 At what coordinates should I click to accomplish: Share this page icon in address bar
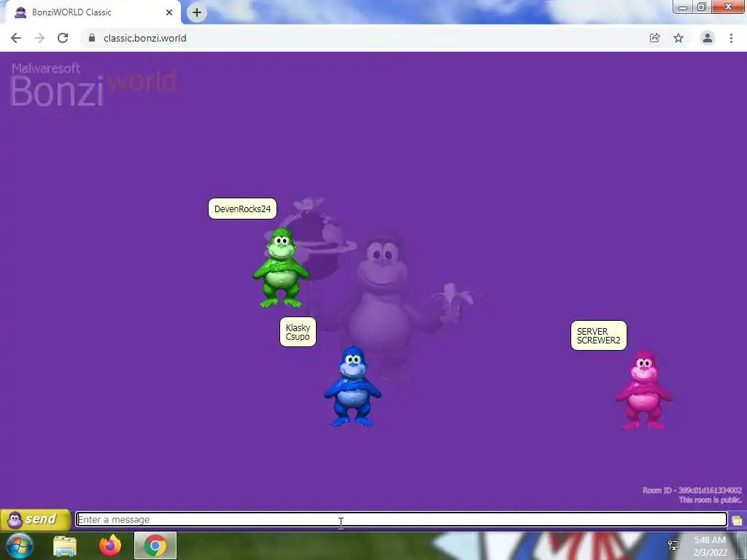tap(655, 38)
